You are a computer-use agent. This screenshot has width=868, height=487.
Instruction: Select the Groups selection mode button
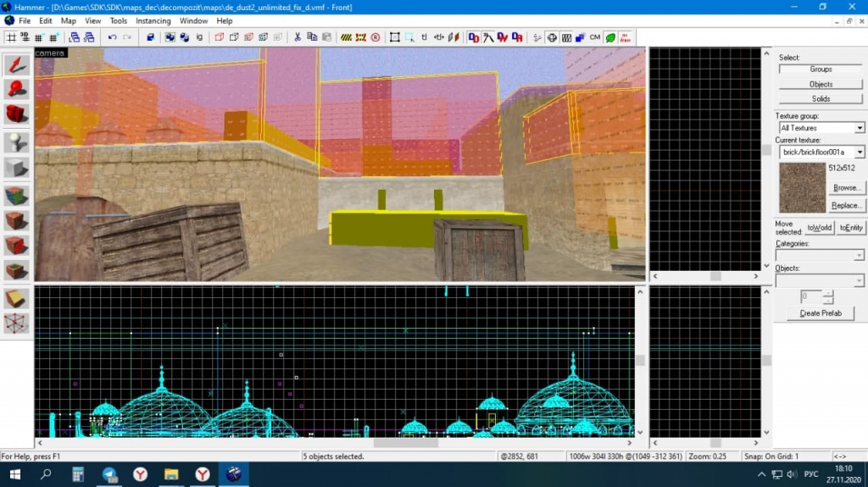pos(821,69)
